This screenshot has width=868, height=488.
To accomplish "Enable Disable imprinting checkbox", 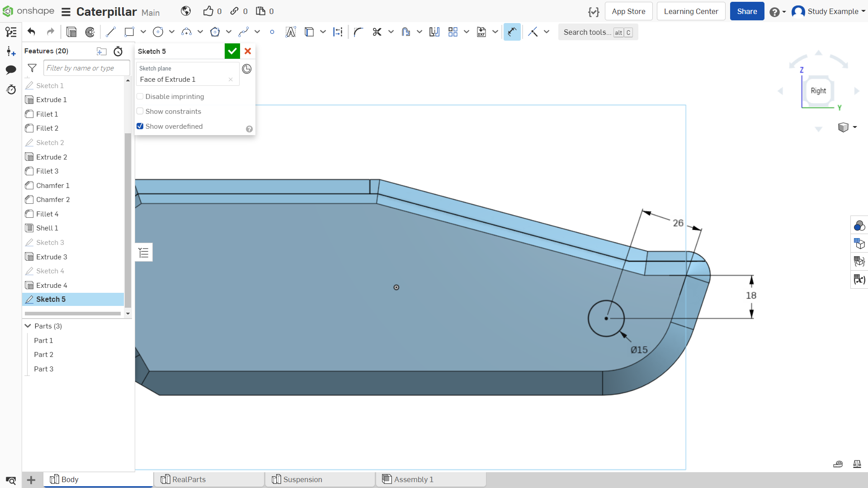I will point(140,97).
